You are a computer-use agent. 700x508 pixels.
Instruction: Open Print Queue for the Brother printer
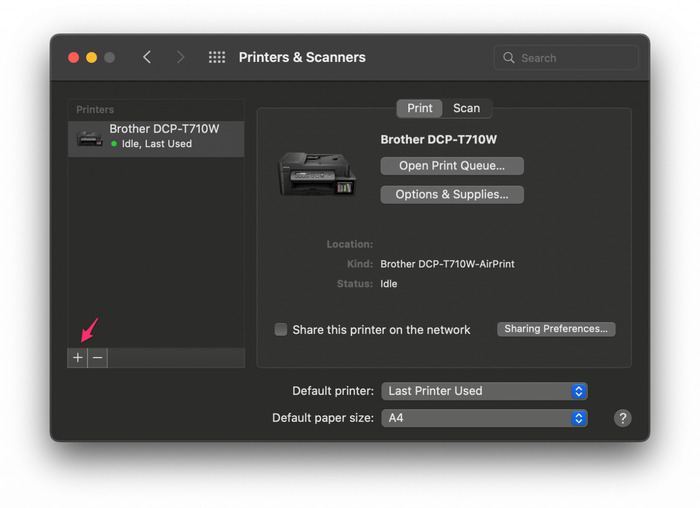(x=452, y=166)
